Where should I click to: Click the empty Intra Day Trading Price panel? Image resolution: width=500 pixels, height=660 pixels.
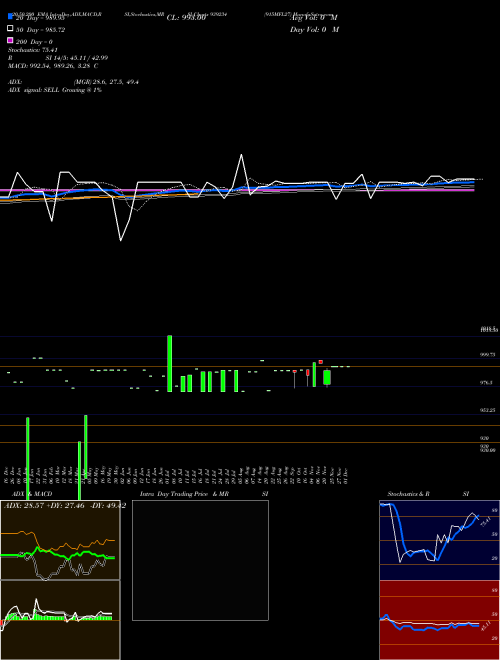(200, 560)
